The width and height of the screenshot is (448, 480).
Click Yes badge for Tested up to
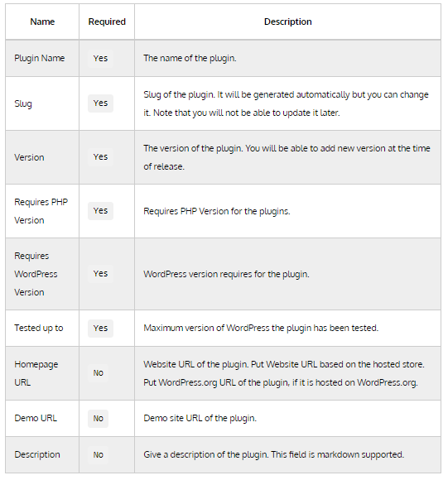[x=100, y=329]
